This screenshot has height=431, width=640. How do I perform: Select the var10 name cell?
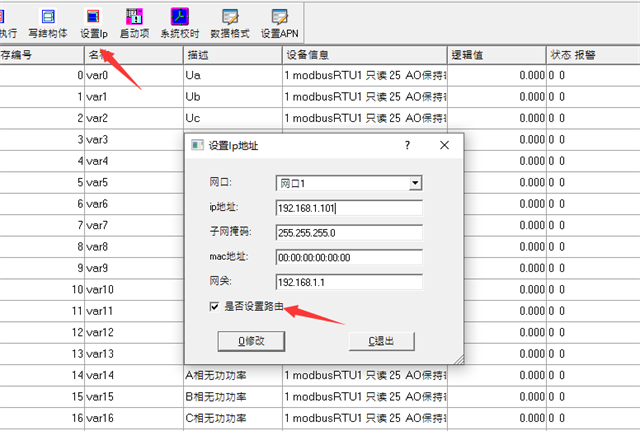pos(134,289)
